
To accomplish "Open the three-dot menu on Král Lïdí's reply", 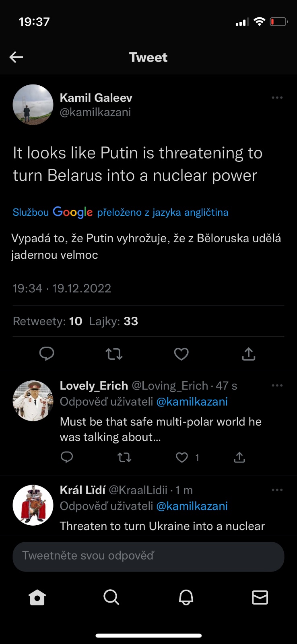I will 277,490.
